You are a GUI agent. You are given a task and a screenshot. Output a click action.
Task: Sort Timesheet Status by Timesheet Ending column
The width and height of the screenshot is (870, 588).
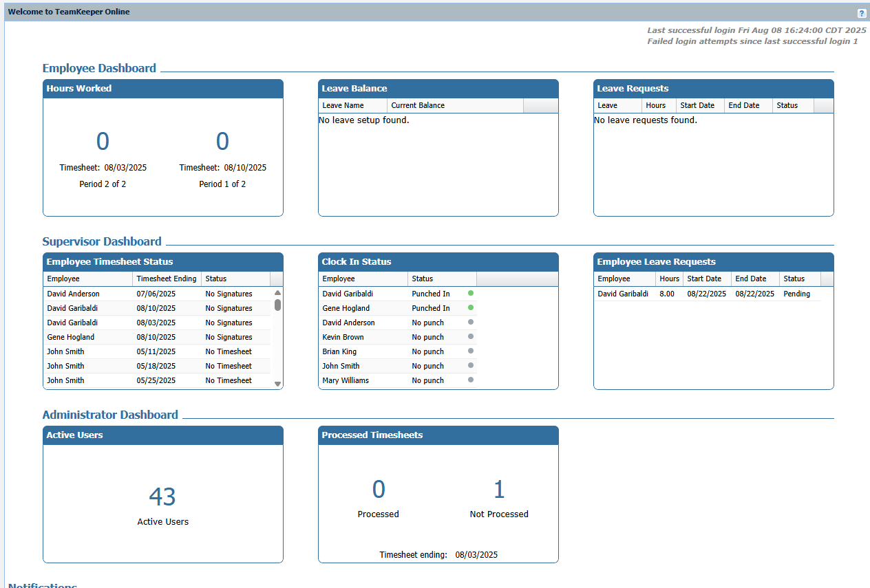click(167, 279)
